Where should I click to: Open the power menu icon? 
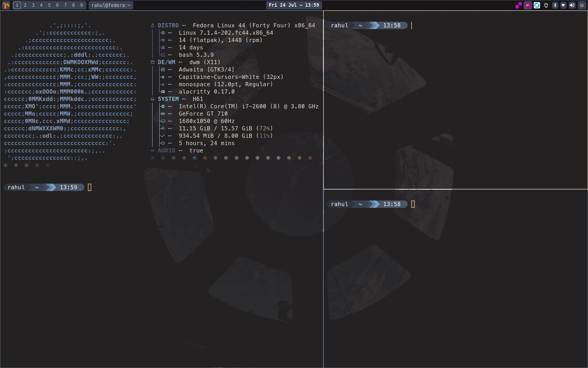click(x=582, y=5)
